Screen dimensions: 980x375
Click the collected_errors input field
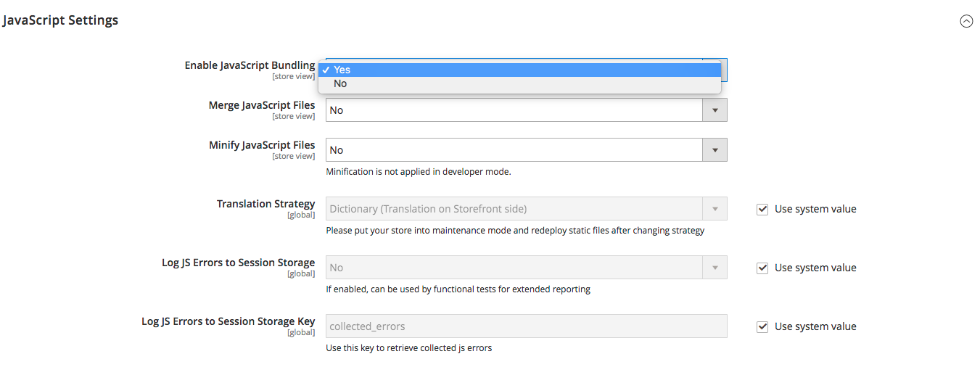tap(526, 326)
